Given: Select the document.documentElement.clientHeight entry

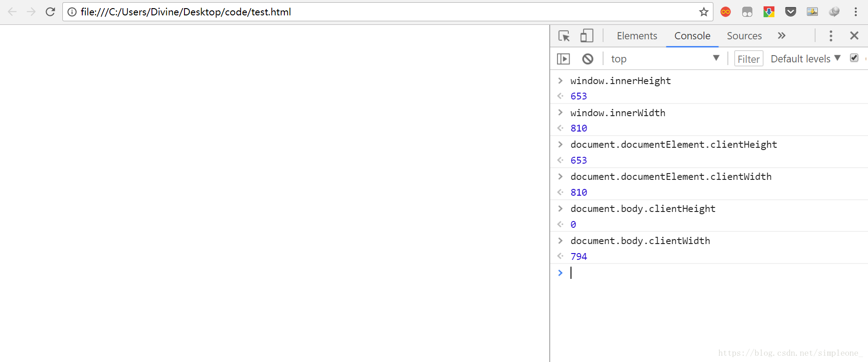Looking at the screenshot, I should pyautogui.click(x=674, y=145).
